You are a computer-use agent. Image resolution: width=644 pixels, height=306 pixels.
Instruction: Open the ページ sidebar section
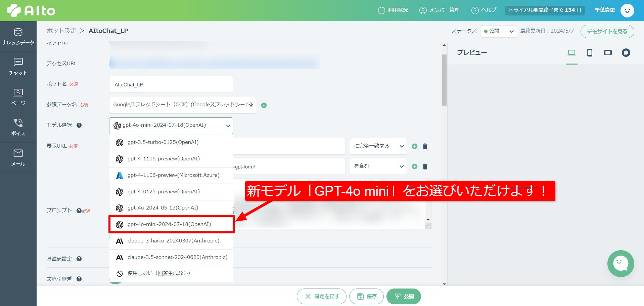(x=18, y=97)
